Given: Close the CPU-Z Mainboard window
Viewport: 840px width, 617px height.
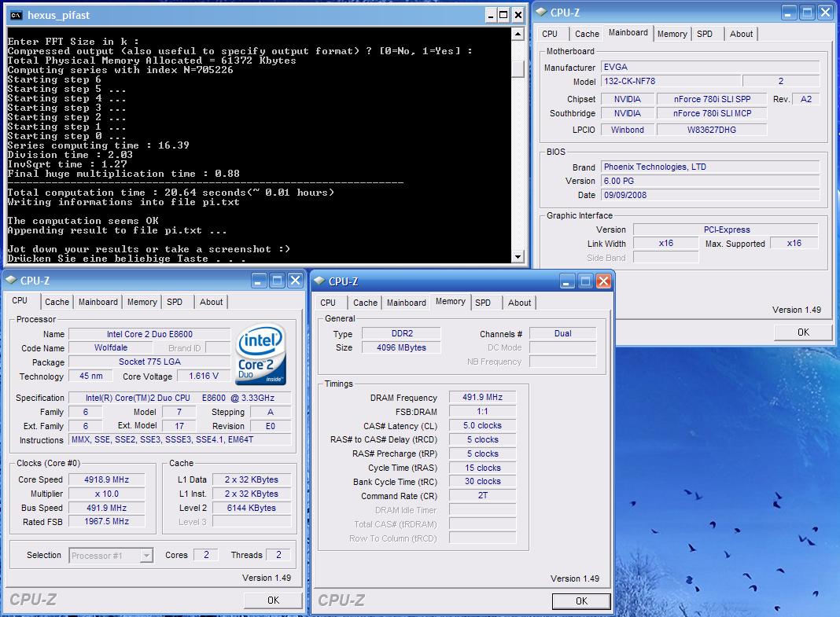Looking at the screenshot, I should [x=826, y=13].
